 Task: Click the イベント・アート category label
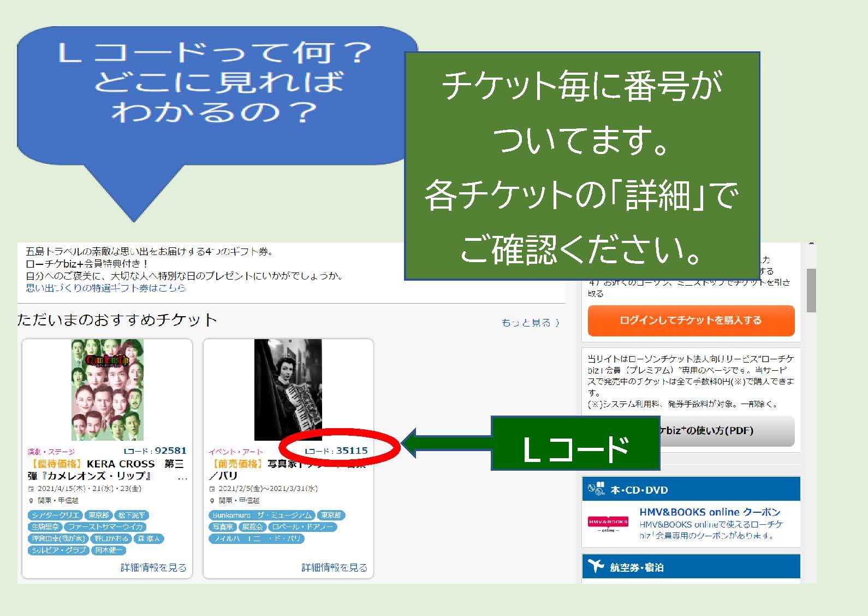click(x=236, y=452)
